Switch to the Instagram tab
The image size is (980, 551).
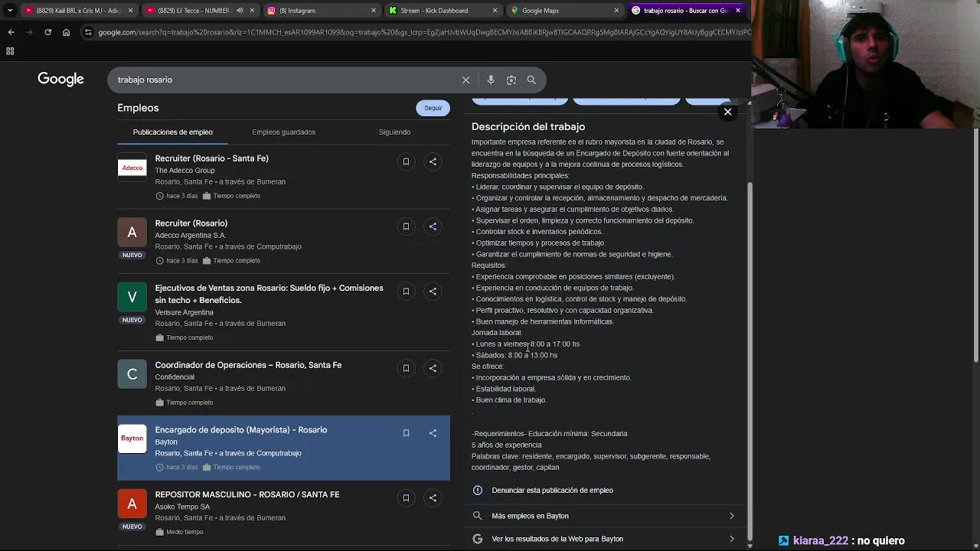click(322, 11)
